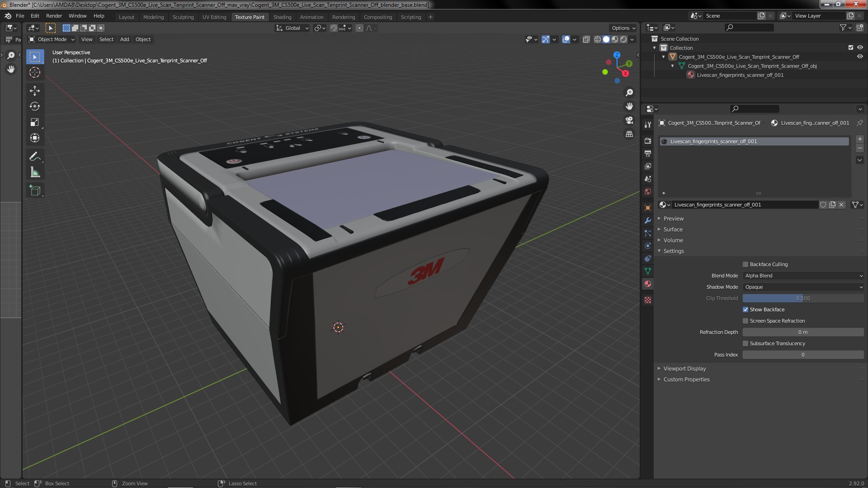Open Object Data mesh properties tab

(648, 271)
